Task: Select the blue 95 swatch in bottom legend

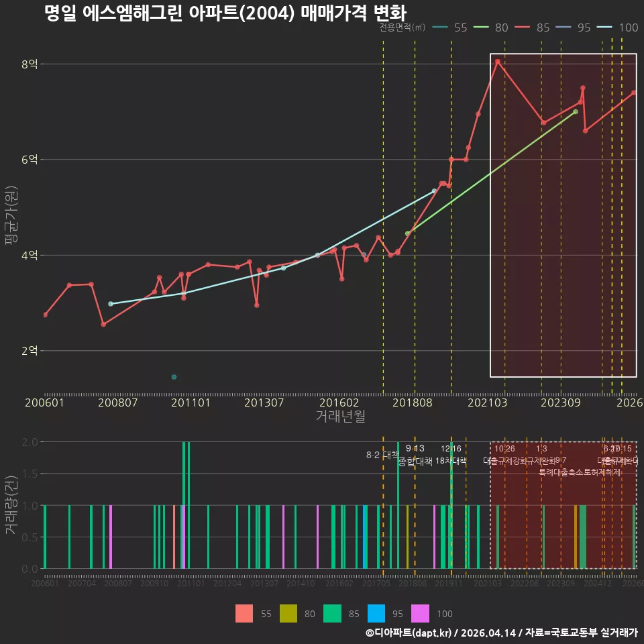Action: pyautogui.click(x=376, y=614)
